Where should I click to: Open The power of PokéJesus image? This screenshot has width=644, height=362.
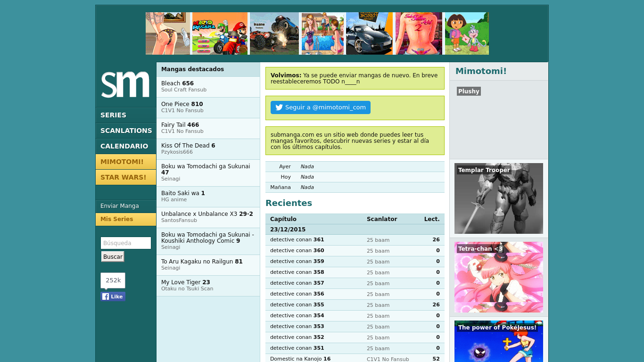coord(499,341)
